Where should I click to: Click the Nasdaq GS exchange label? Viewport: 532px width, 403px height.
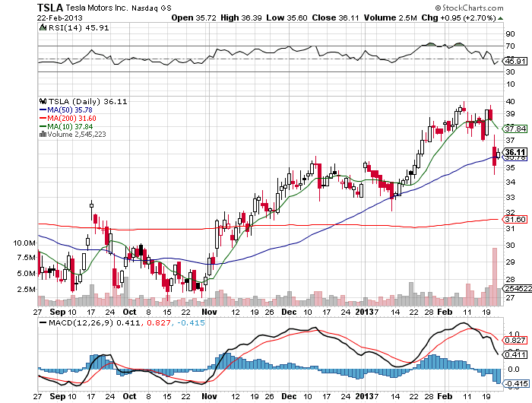click(151, 8)
